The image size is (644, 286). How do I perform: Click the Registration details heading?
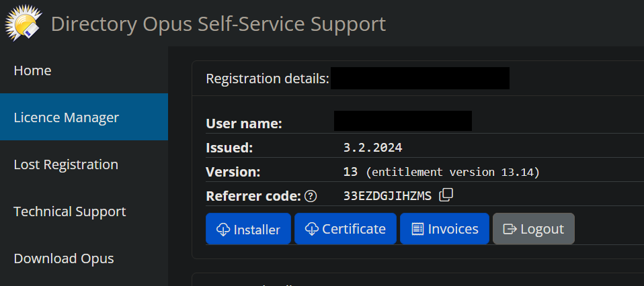(268, 79)
